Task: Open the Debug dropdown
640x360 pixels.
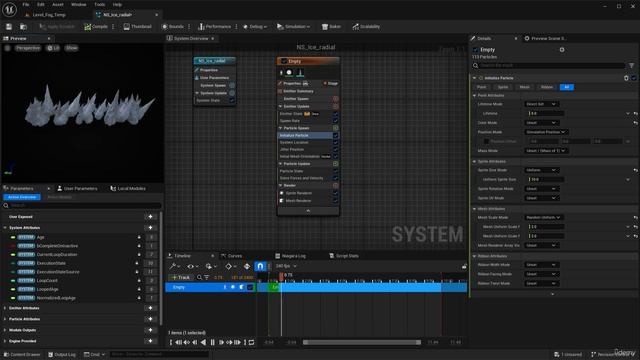Action: pyautogui.click(x=255, y=27)
